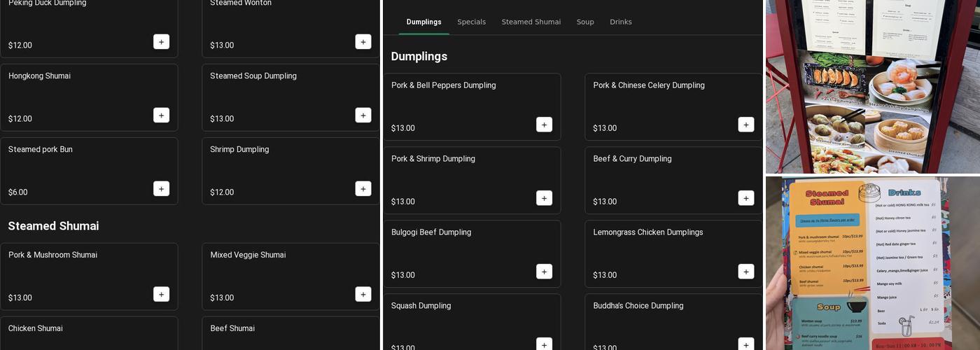Select the Drinks tab

620,22
